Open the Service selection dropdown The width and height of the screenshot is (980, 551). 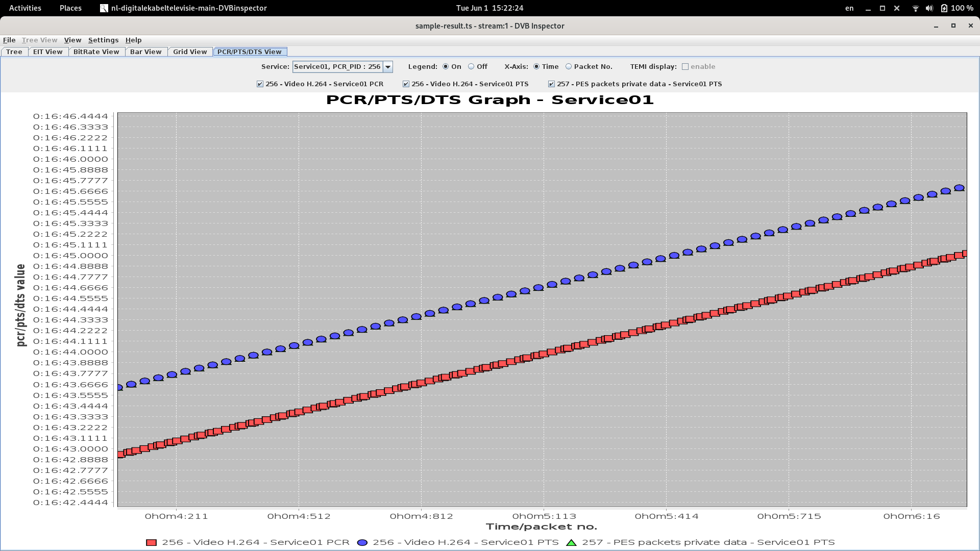(388, 66)
